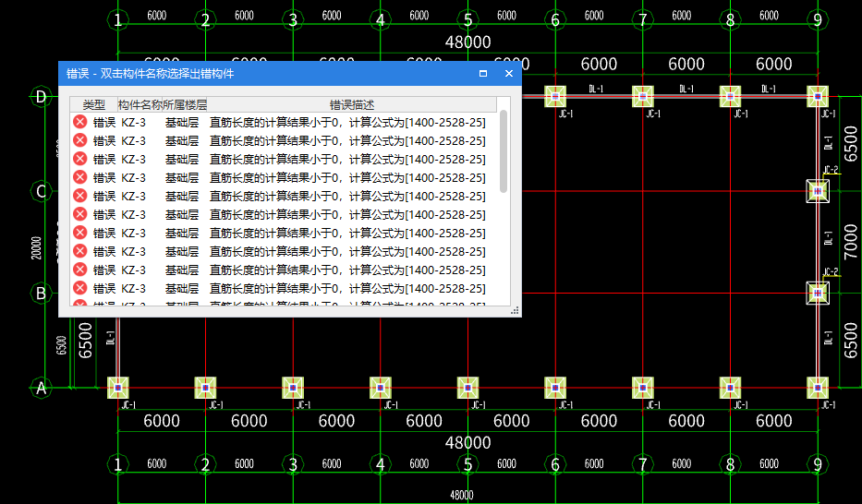The width and height of the screenshot is (862, 504).
Task: Select axis bubble 7 in top row
Action: click(x=643, y=20)
